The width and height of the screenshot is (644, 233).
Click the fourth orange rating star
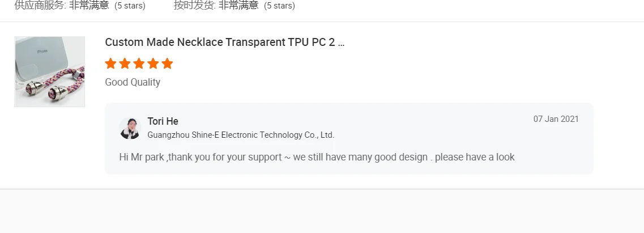click(153, 63)
